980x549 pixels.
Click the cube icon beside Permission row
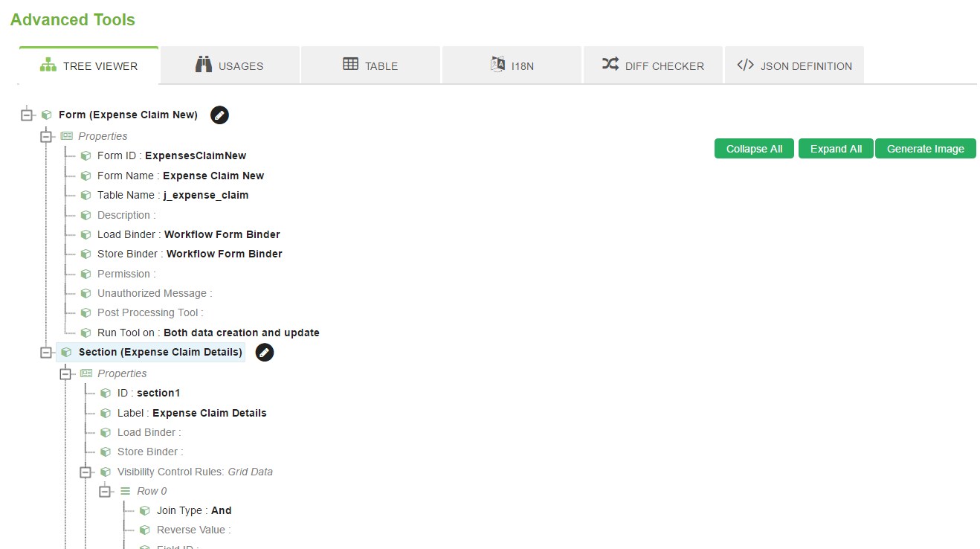click(x=86, y=274)
